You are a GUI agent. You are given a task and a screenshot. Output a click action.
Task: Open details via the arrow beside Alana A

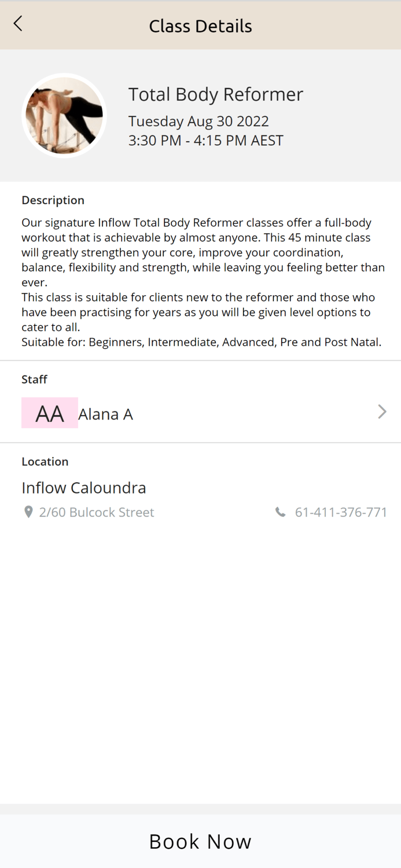(381, 412)
